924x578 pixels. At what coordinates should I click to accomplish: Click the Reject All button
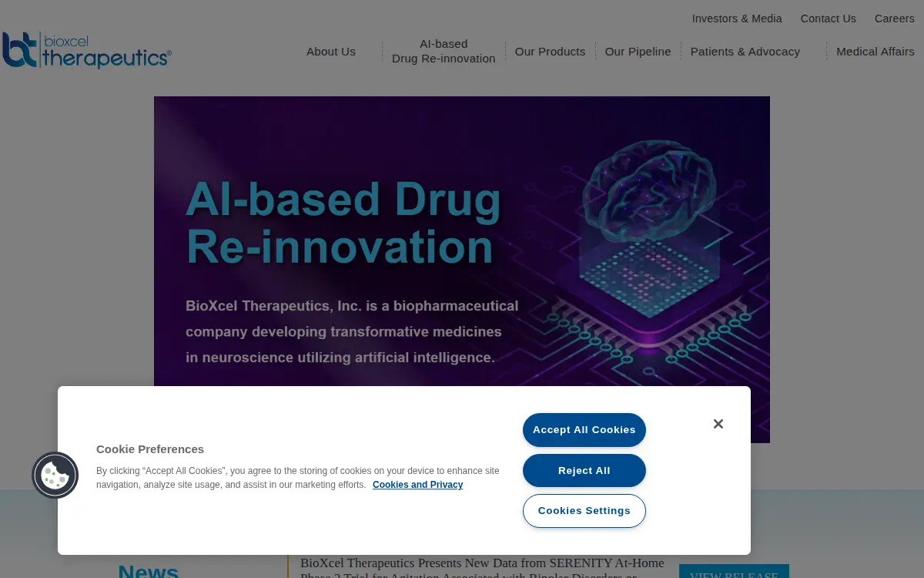(x=584, y=471)
